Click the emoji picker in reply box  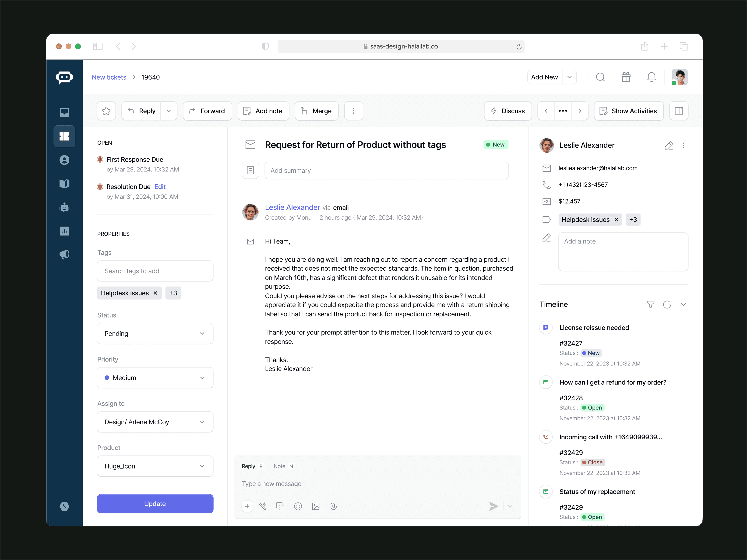coord(298,506)
